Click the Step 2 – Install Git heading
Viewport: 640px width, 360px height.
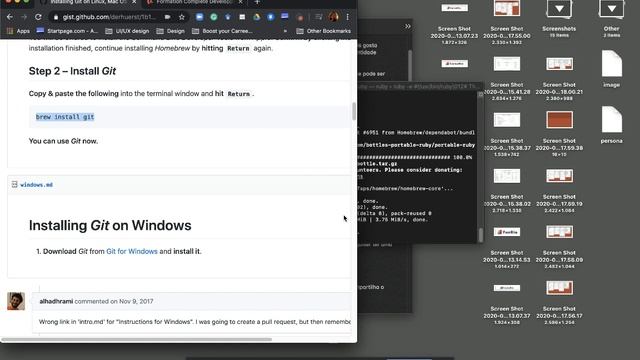click(x=72, y=71)
